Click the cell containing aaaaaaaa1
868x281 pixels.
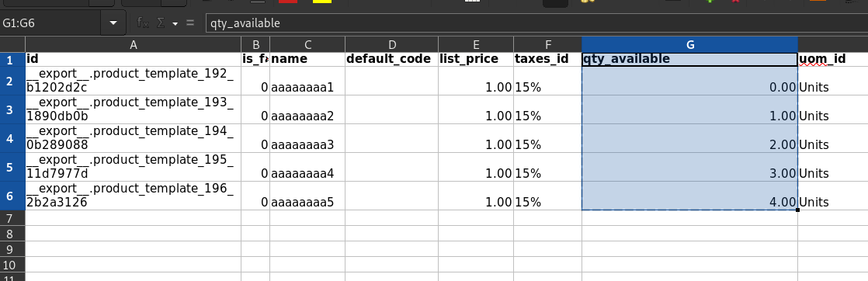click(x=307, y=81)
